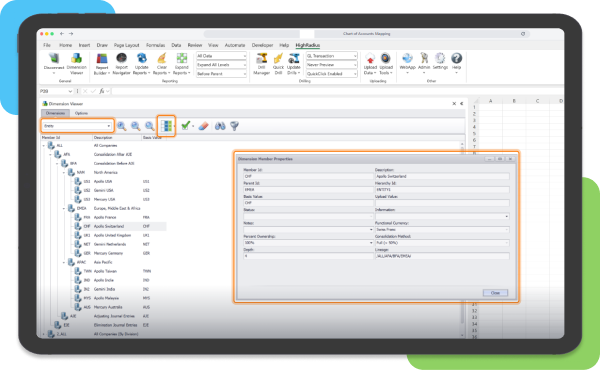The image size is (600, 370).
Task: Click the first magnifier icon in Dimension Viewer
Action: [122, 126]
